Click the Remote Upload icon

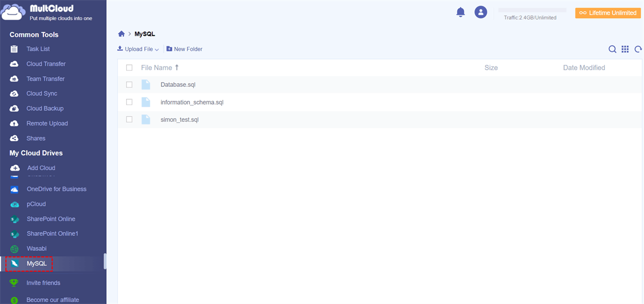(14, 123)
